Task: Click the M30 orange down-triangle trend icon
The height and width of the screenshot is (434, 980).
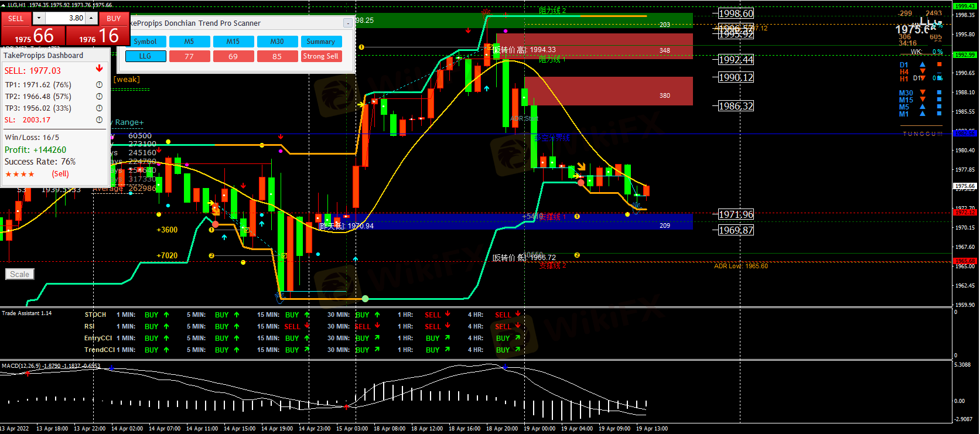Action: tap(923, 93)
